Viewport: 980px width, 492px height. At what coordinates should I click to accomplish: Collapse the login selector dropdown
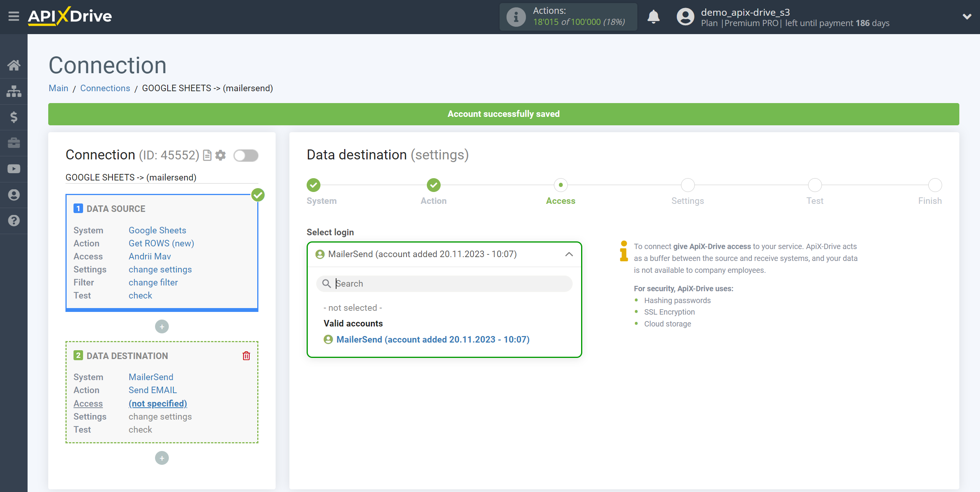(x=568, y=254)
